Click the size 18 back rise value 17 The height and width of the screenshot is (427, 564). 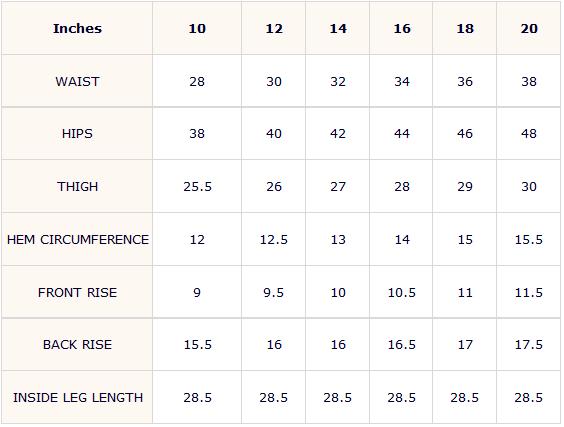coord(465,345)
